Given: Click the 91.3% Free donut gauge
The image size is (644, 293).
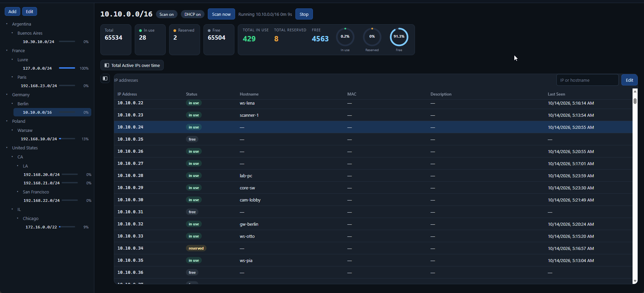Looking at the screenshot, I should (x=399, y=37).
